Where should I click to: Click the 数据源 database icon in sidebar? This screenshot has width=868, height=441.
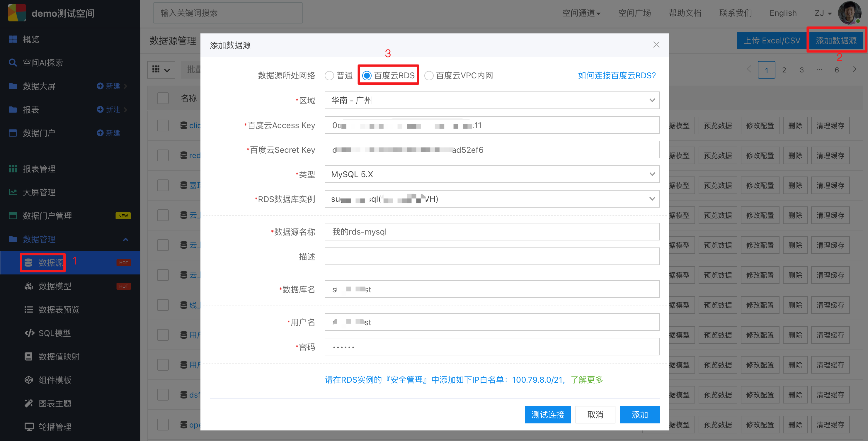[x=29, y=262]
